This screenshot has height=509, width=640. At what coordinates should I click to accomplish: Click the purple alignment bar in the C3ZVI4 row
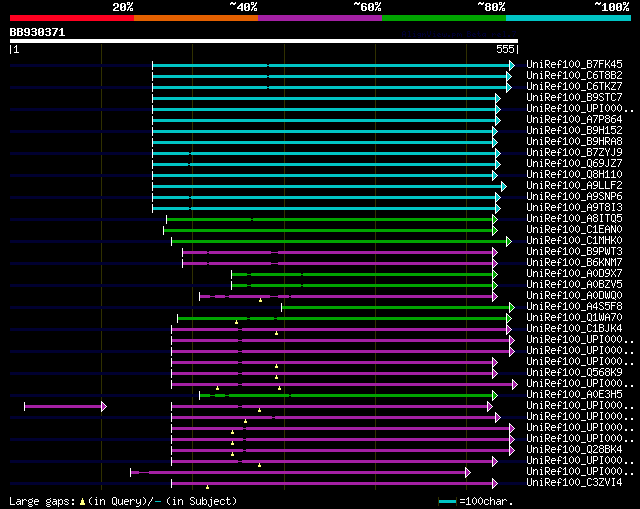click(332, 484)
